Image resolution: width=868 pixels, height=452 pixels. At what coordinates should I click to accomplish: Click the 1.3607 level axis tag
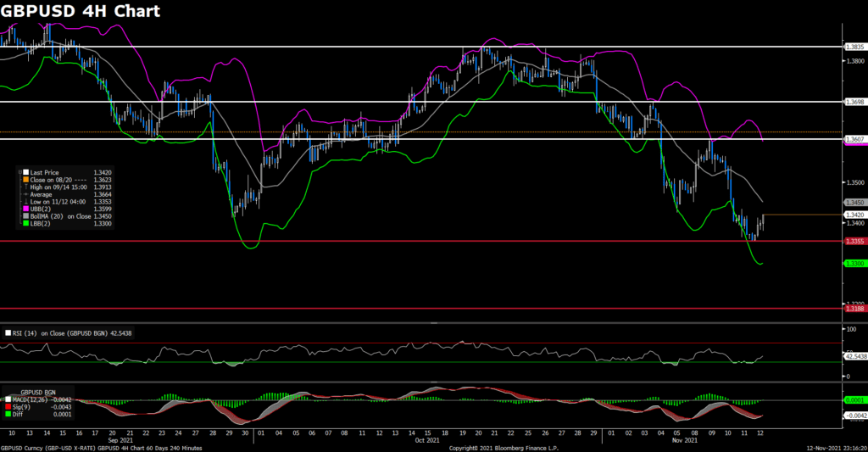tap(855, 139)
